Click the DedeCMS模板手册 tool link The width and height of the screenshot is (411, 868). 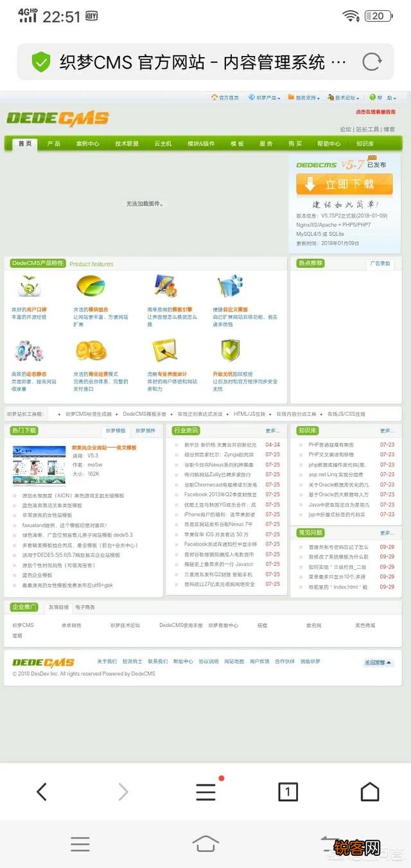pyautogui.click(x=144, y=414)
